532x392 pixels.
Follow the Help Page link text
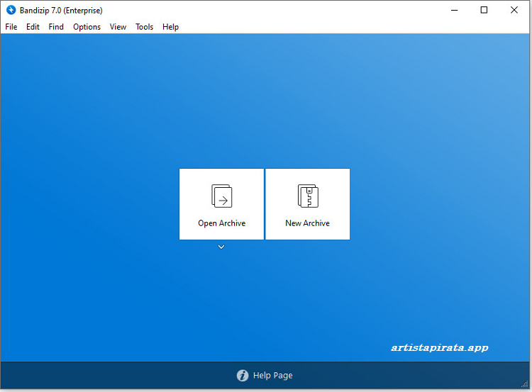pos(272,376)
